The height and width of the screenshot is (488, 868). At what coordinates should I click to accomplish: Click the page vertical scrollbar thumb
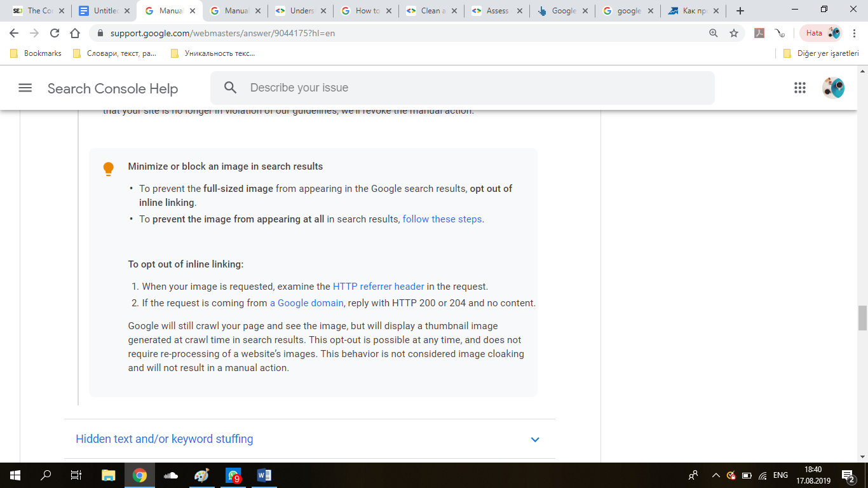[862, 318]
